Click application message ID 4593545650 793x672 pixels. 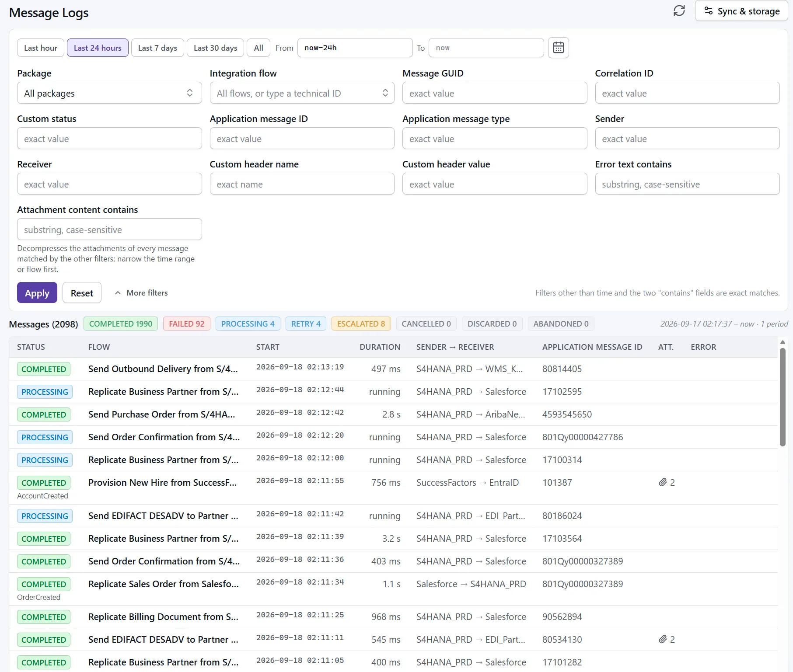tap(567, 414)
